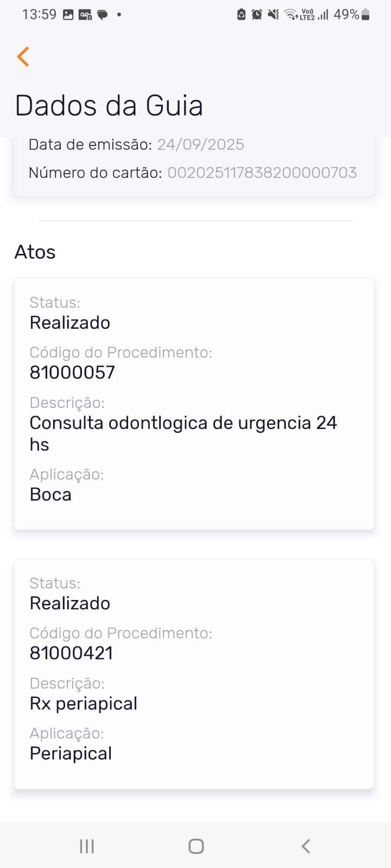Screen dimensions: 391x868
Task: Tap the Dados da Guia title
Action: point(109,105)
